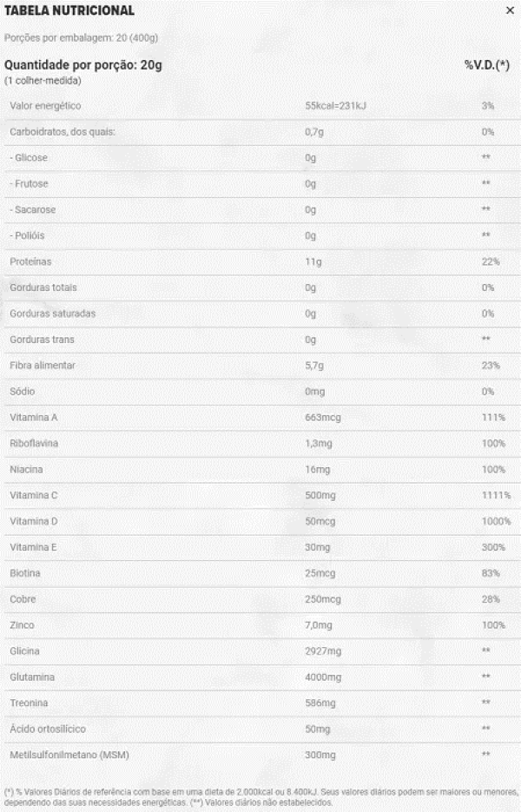Click the Metilsulfonilmetano (MSM) label
Screen dimensions: 521x812
pyautogui.click(x=69, y=755)
